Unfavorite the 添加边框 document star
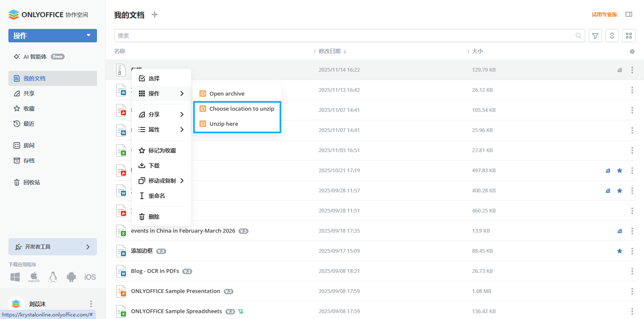The image size is (644, 319). click(619, 251)
